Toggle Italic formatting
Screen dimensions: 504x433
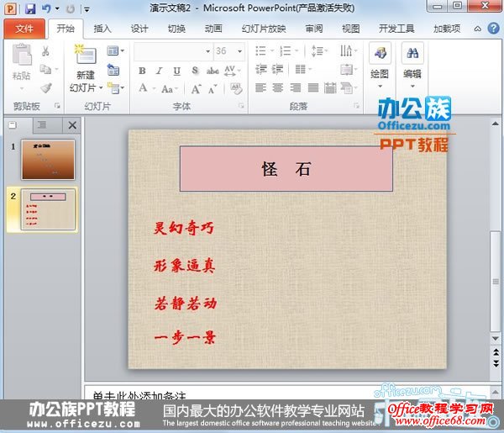click(160, 71)
